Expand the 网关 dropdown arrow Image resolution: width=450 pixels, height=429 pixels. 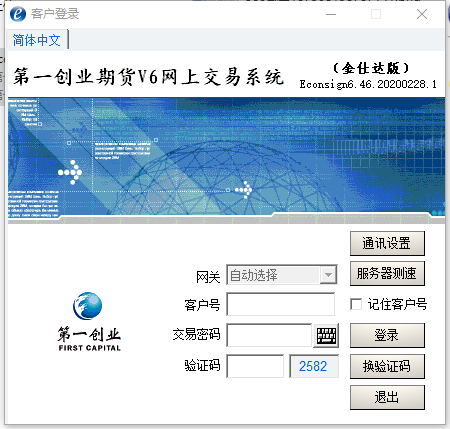328,275
